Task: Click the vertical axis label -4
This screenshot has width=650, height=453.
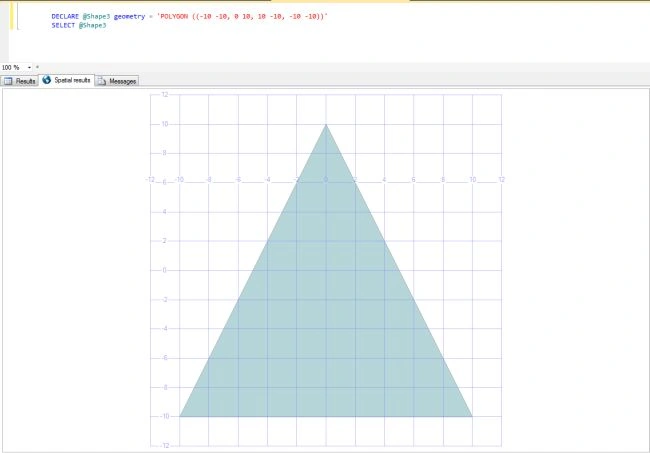Action: (165, 329)
